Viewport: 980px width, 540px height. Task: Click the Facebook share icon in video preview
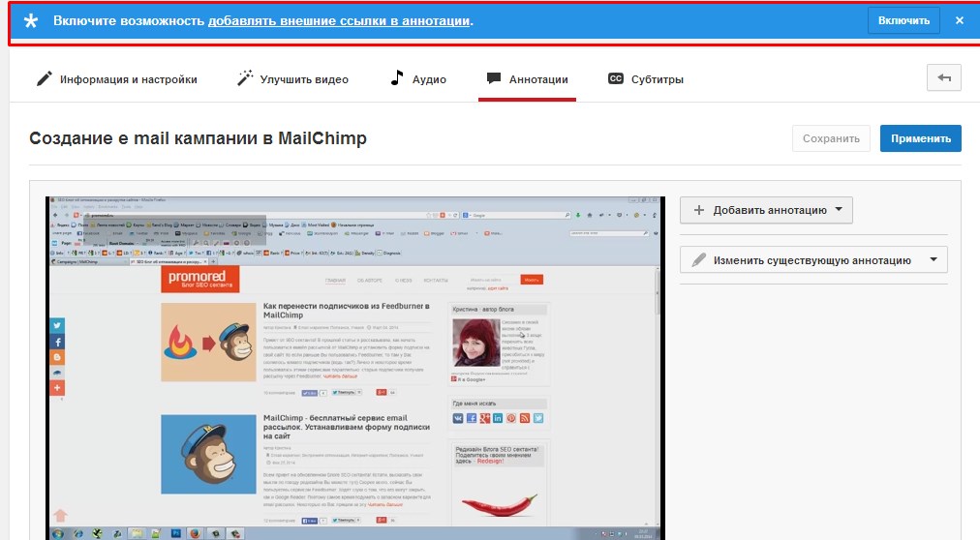tap(57, 342)
